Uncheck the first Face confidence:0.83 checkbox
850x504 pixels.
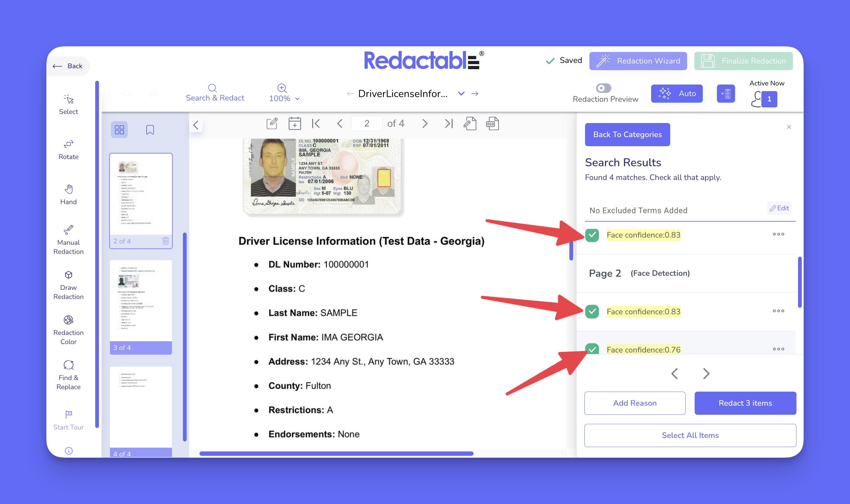pos(592,235)
